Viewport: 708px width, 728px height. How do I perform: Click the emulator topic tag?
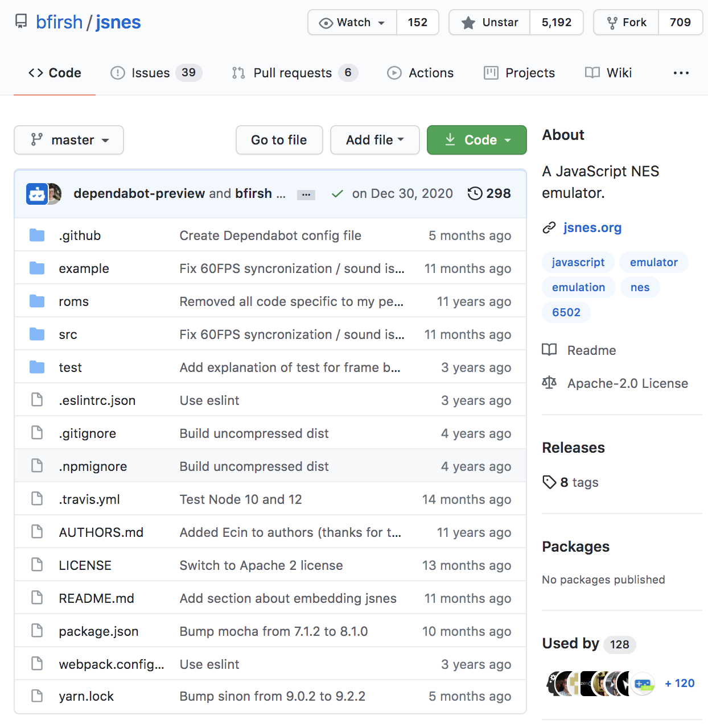(x=654, y=262)
